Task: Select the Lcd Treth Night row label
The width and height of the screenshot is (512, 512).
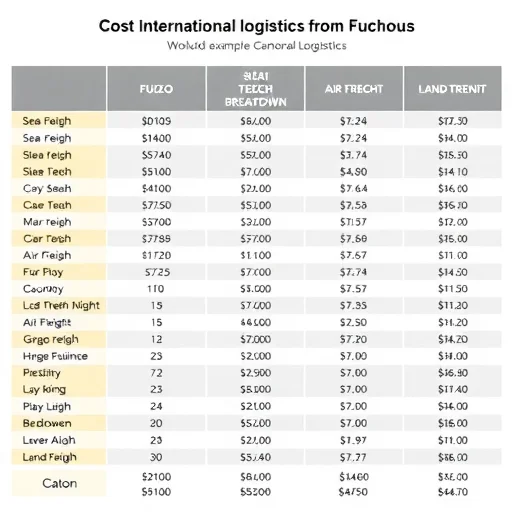Action: pyautogui.click(x=61, y=305)
